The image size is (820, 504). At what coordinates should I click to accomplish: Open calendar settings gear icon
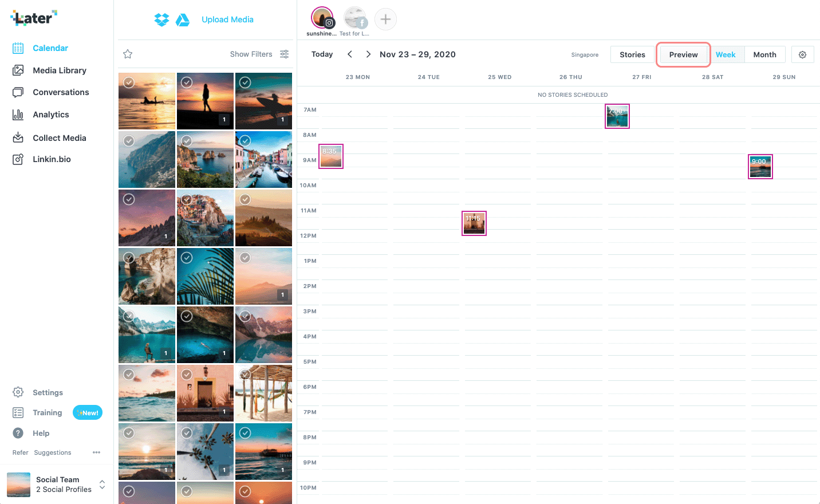click(x=803, y=54)
